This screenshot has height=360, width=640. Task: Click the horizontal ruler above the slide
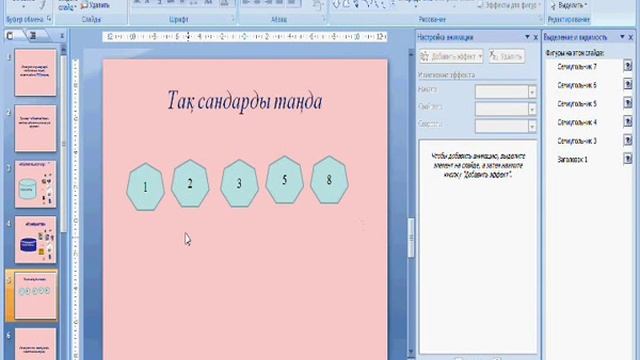pos(245,37)
